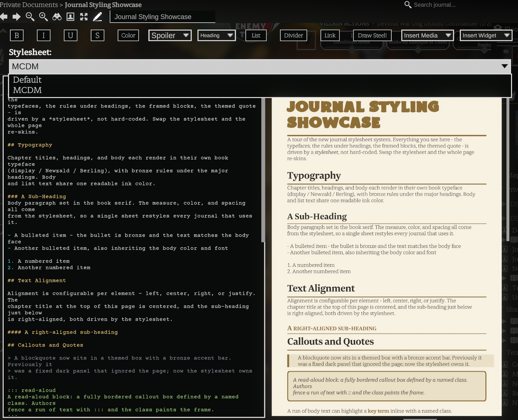Viewport: 518px width, 420px height.
Task: Click the search magnifier icon
Action: pyautogui.click(x=408, y=5)
